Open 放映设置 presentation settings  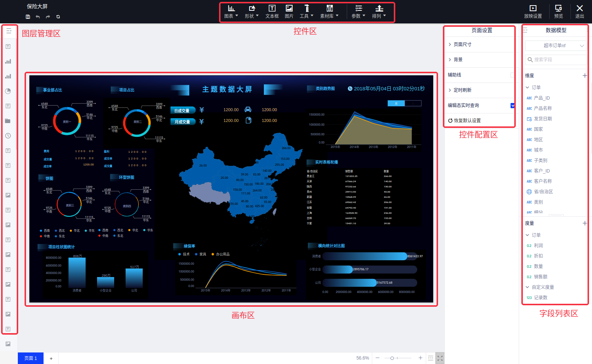click(x=533, y=12)
